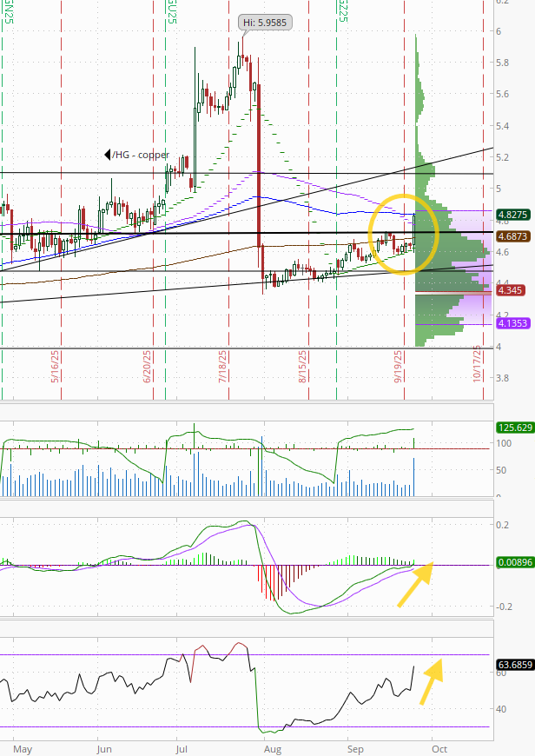
Task: Click the green 125.629 indicator value
Action: pos(515,428)
